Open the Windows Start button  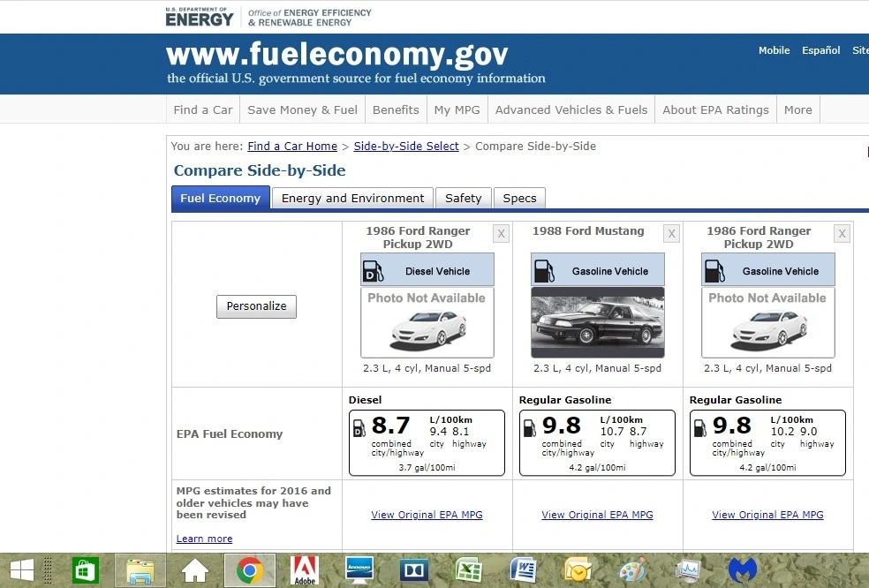(22, 570)
